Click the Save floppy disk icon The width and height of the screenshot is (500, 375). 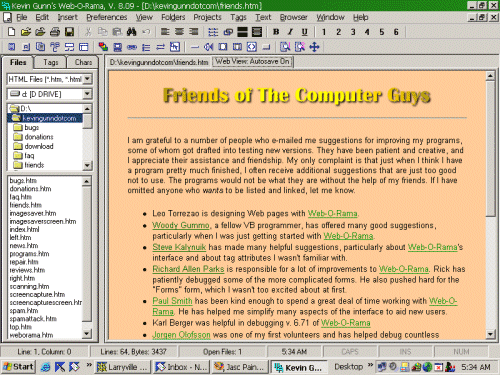click(69, 32)
